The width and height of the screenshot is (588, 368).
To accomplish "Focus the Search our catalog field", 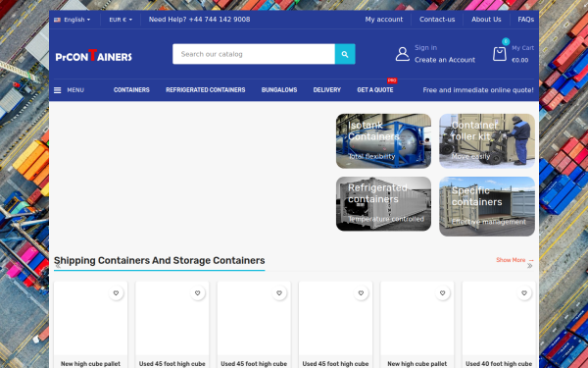I will pos(254,54).
